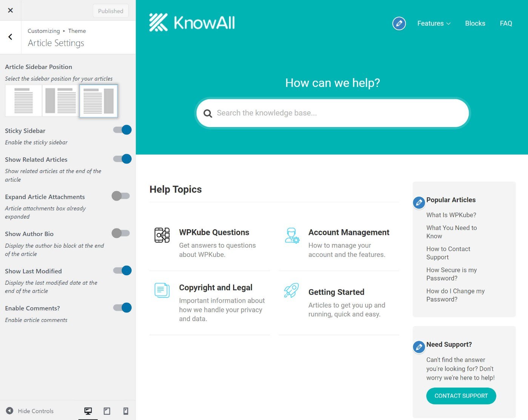Close the Customizer with the X icon
The width and height of the screenshot is (528, 420).
(11, 10)
